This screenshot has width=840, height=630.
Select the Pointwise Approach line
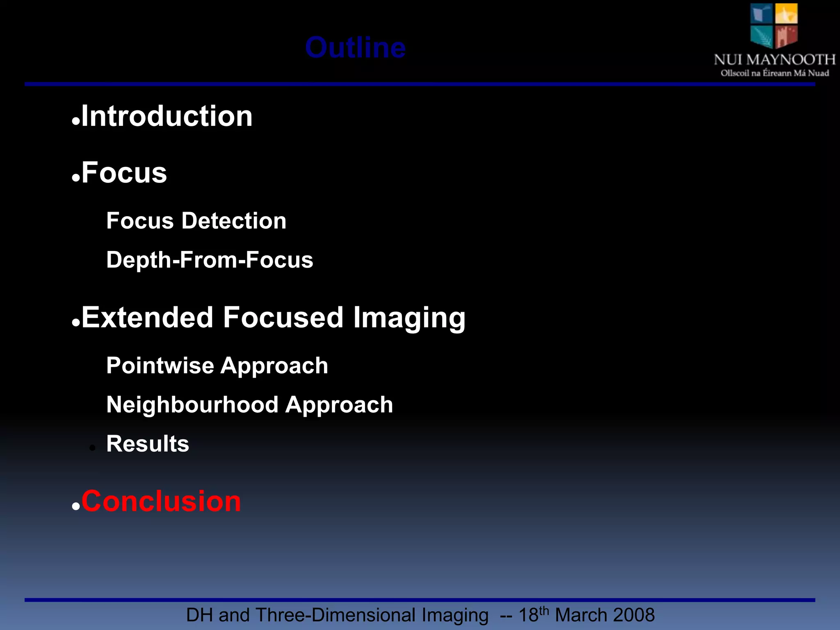coord(217,365)
